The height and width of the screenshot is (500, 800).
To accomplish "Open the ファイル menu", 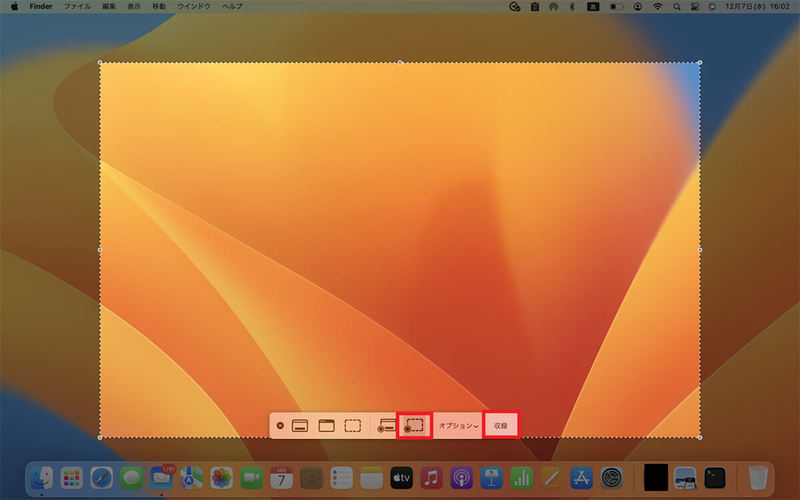I will pos(77,7).
